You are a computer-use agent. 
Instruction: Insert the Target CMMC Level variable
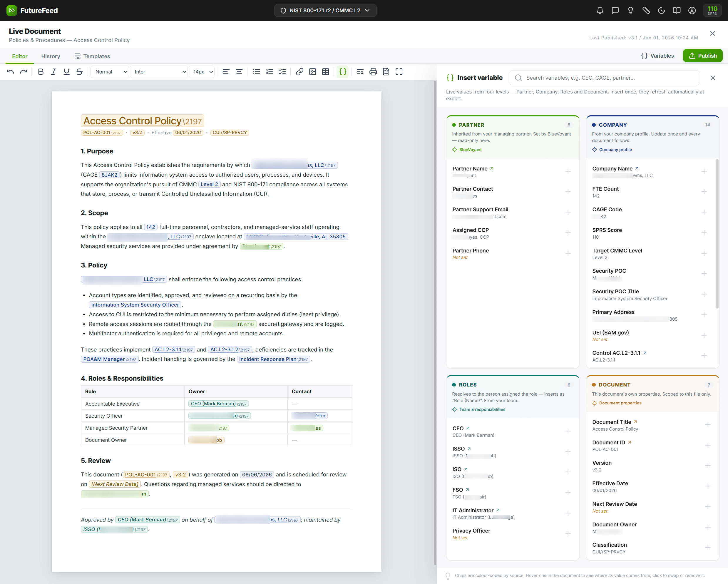tap(704, 254)
